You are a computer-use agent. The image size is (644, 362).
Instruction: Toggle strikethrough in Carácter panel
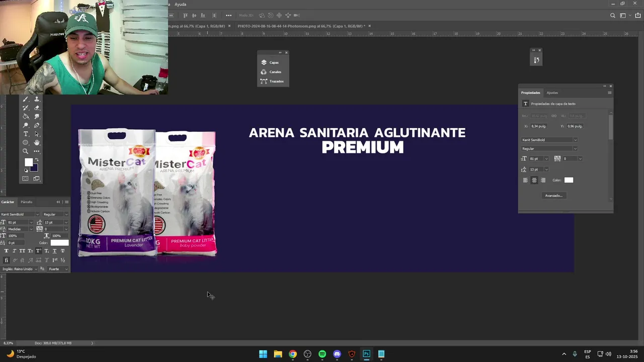coord(62,251)
